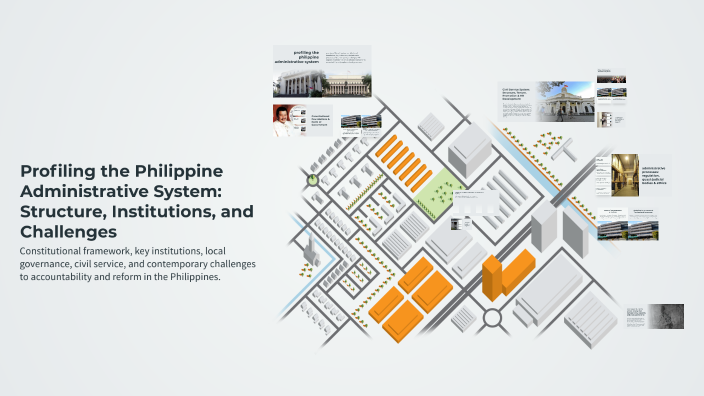Viewport: 704px width, 396px height.
Task: Select the two-column building slide below the warehouse slide
Action: pos(628,224)
